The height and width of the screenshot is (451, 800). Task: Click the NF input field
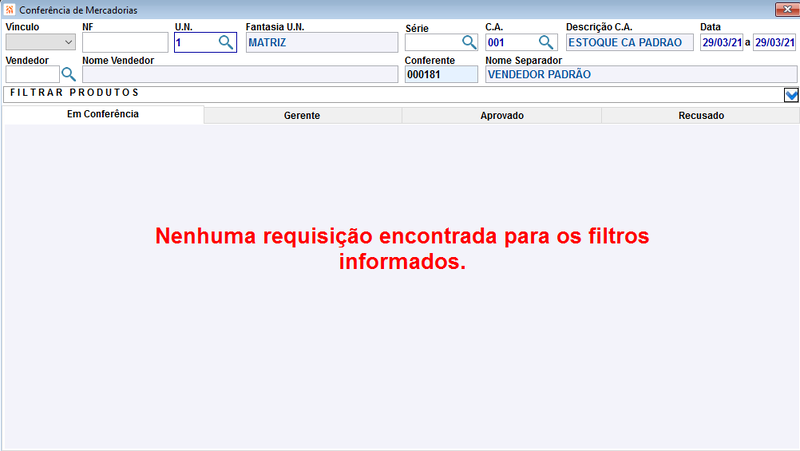pos(125,42)
